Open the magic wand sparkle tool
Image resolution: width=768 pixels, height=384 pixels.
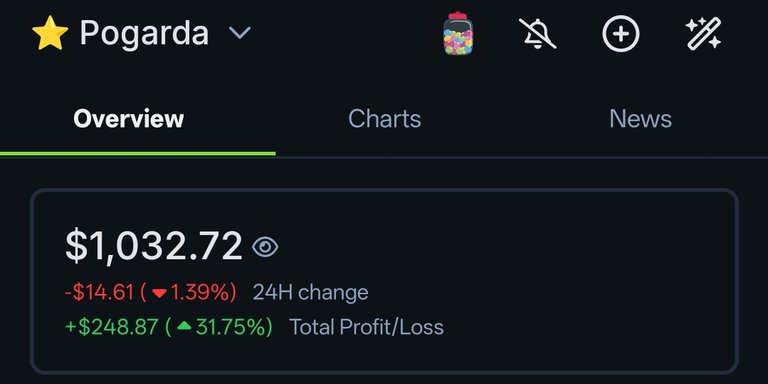coord(703,33)
